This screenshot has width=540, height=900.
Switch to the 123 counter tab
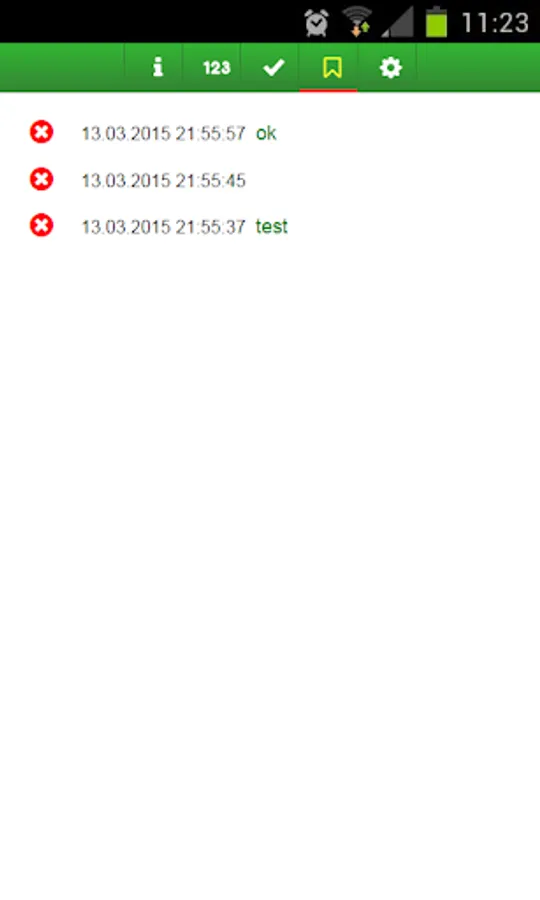tap(216, 68)
